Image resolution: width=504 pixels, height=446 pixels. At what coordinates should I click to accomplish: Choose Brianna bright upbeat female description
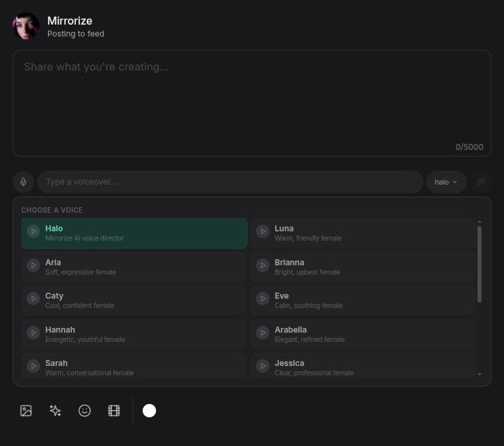(307, 272)
